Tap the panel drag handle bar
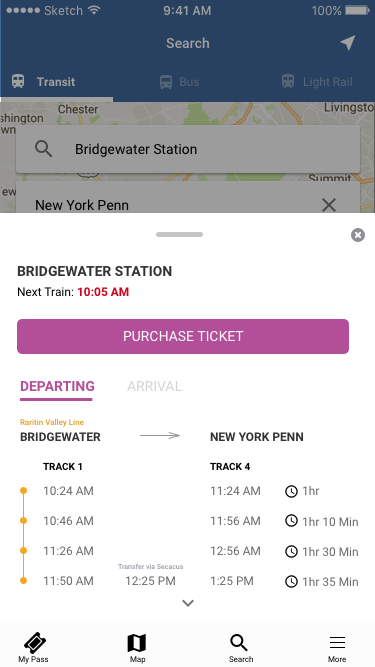This screenshot has width=375, height=667. coord(179,234)
